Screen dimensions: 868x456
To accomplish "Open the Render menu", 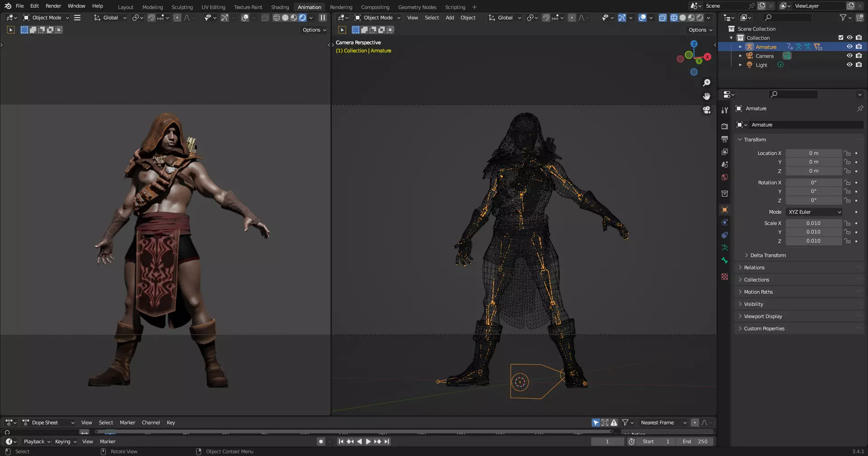I will coord(53,6).
